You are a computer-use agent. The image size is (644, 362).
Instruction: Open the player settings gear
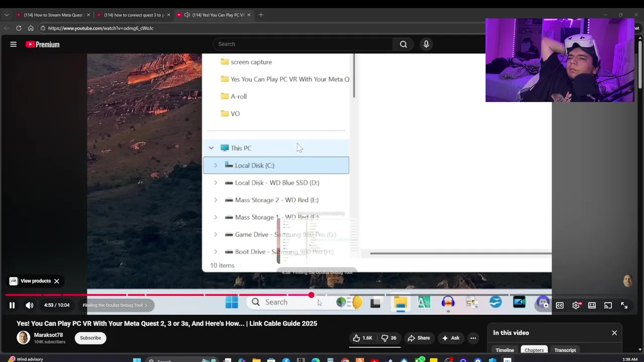(x=576, y=305)
